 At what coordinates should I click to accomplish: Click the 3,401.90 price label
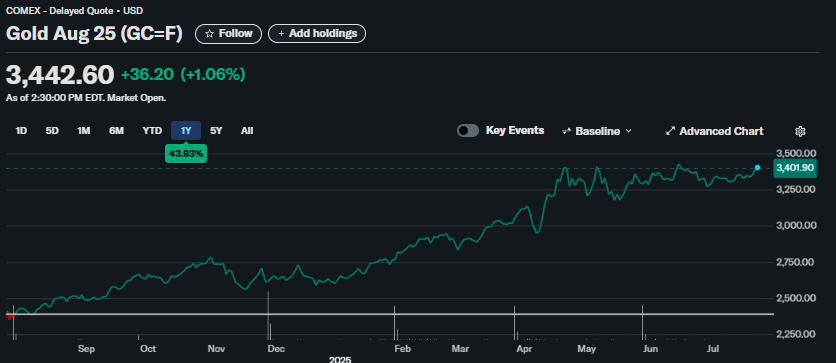[x=795, y=168]
